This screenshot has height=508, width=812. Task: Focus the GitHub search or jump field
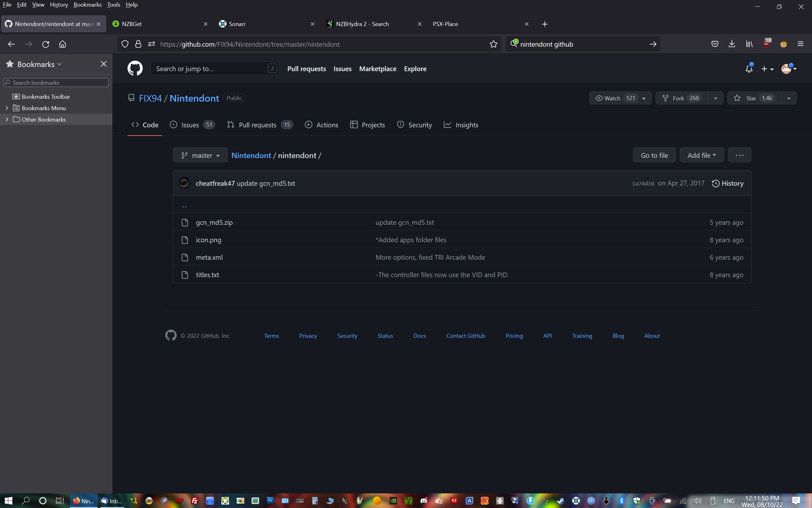(x=215, y=69)
